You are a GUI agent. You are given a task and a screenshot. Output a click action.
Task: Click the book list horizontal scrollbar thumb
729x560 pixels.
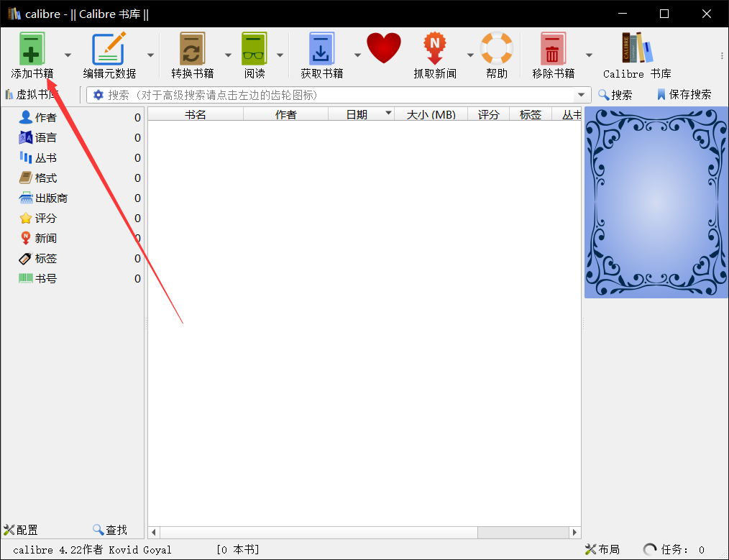318,532
